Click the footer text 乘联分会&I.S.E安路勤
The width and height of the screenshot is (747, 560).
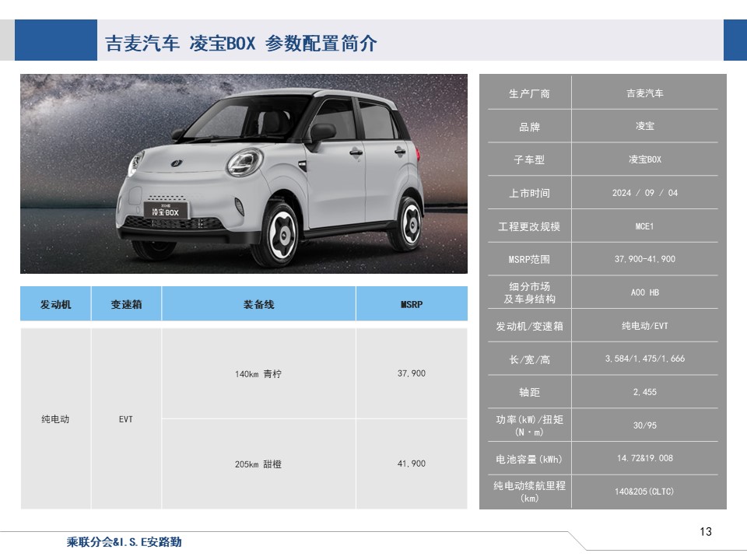click(124, 542)
